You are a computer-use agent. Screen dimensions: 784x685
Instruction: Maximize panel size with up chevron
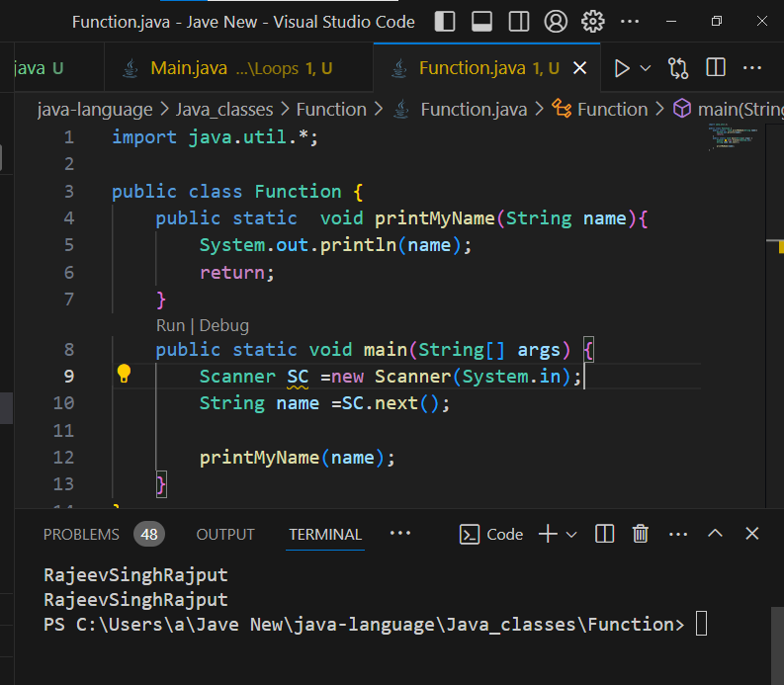click(x=715, y=534)
